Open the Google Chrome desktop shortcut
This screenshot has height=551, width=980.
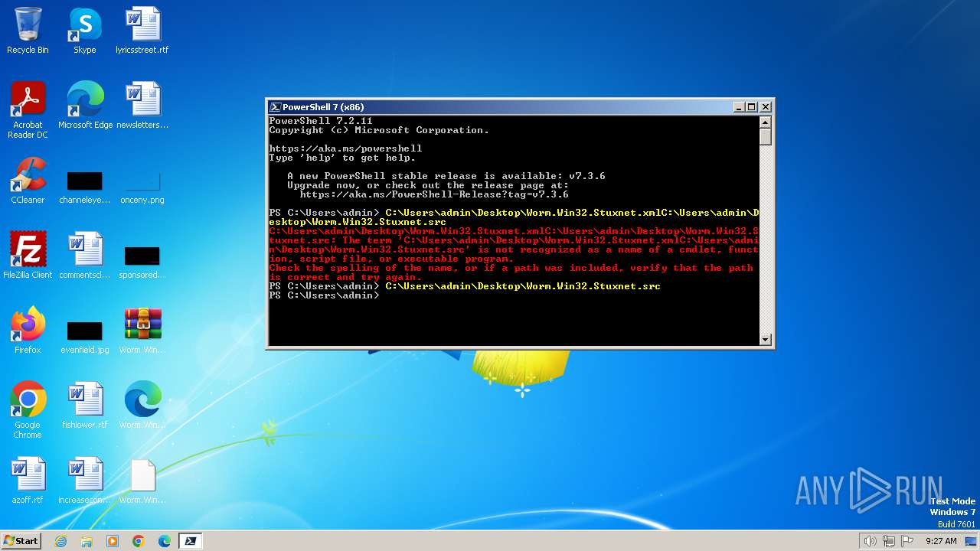coord(28,410)
